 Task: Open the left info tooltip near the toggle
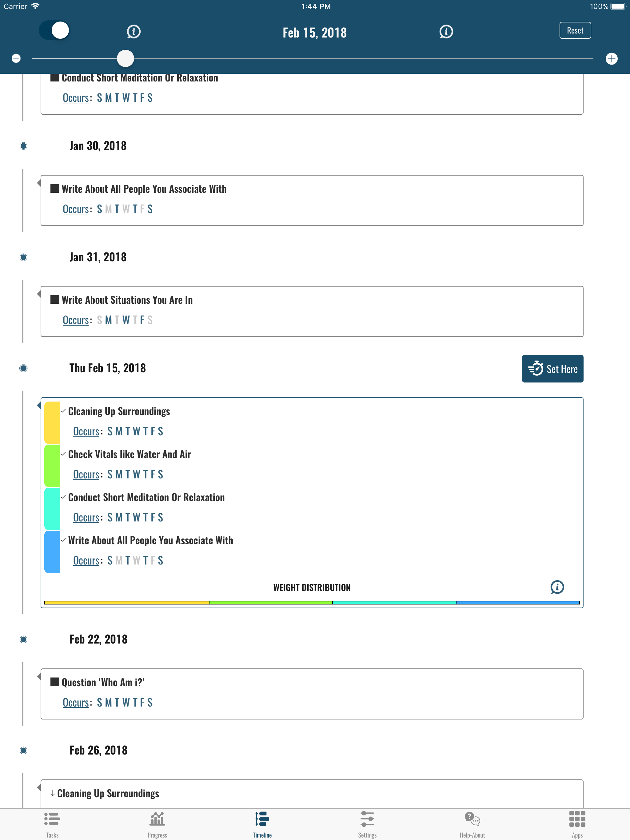(x=133, y=32)
